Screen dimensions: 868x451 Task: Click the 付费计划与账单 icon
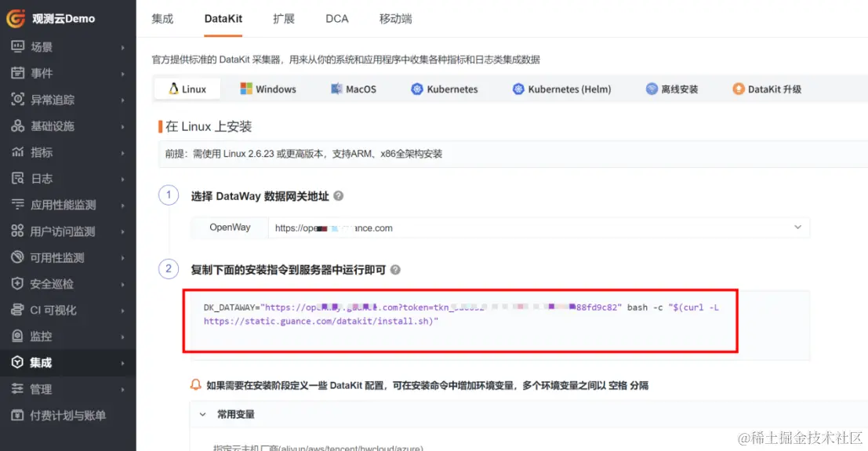[x=18, y=415]
